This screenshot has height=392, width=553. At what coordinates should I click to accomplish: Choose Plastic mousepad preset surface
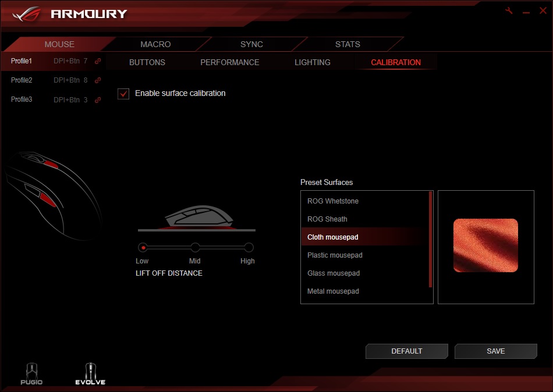click(364, 255)
